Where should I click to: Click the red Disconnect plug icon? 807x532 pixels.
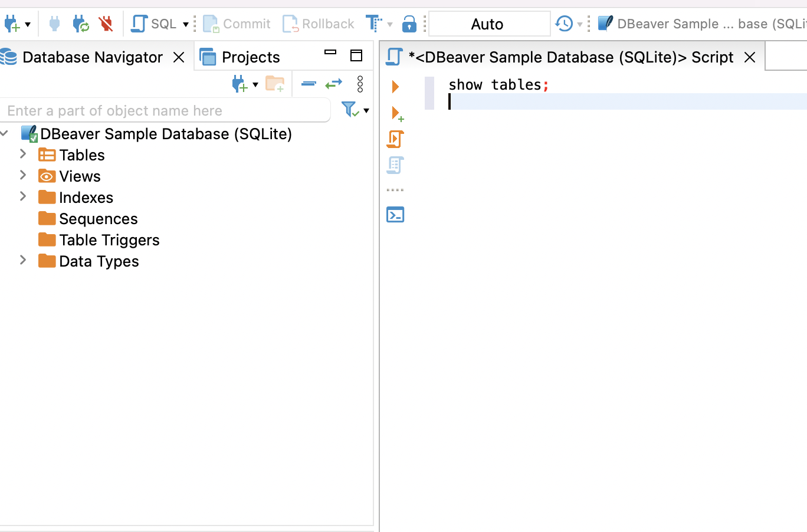point(106,24)
